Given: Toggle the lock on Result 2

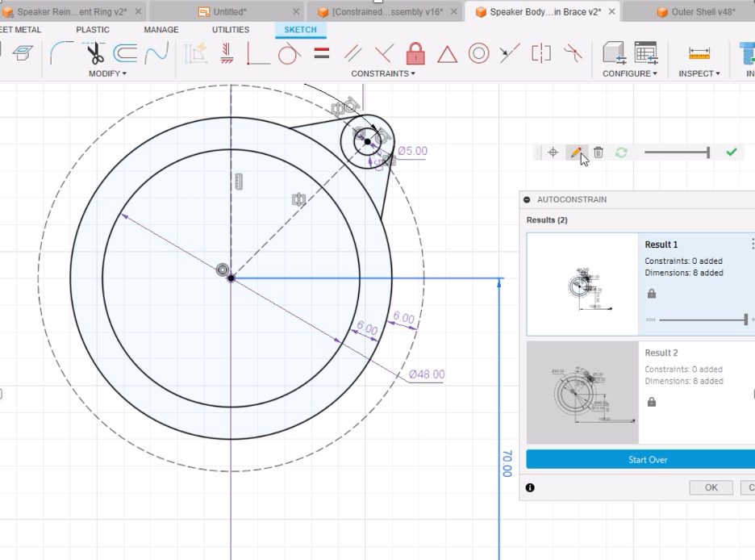Looking at the screenshot, I should (x=652, y=402).
